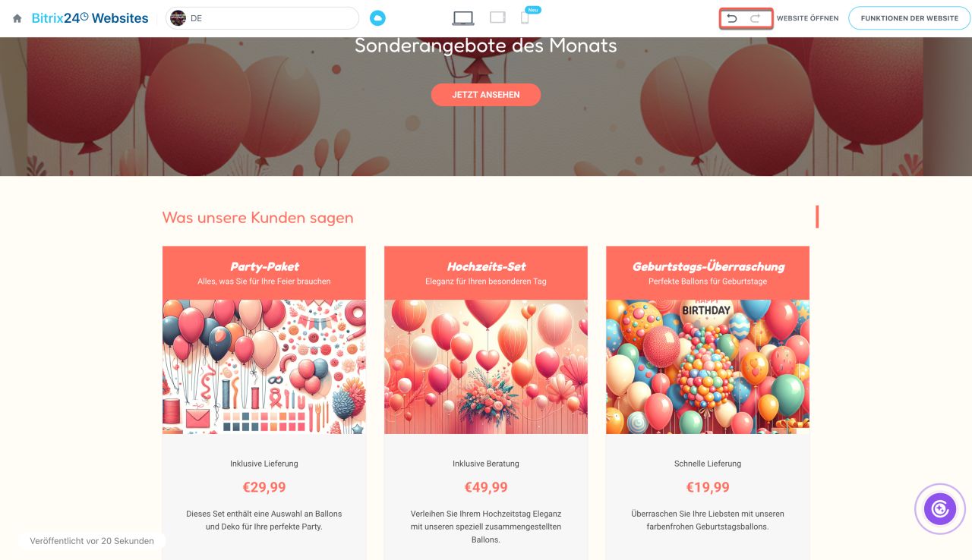Click the €29,99 price text
The image size is (972, 560).
(x=264, y=487)
